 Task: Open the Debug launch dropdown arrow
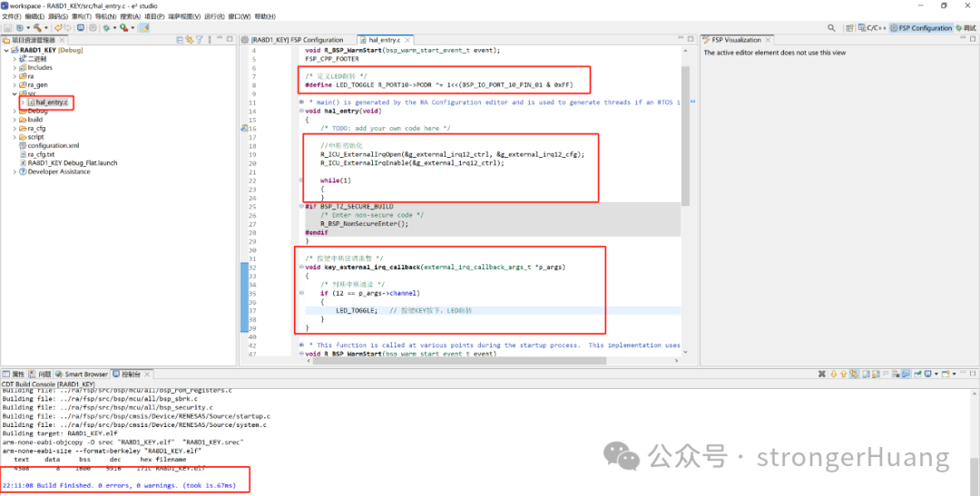(x=115, y=28)
